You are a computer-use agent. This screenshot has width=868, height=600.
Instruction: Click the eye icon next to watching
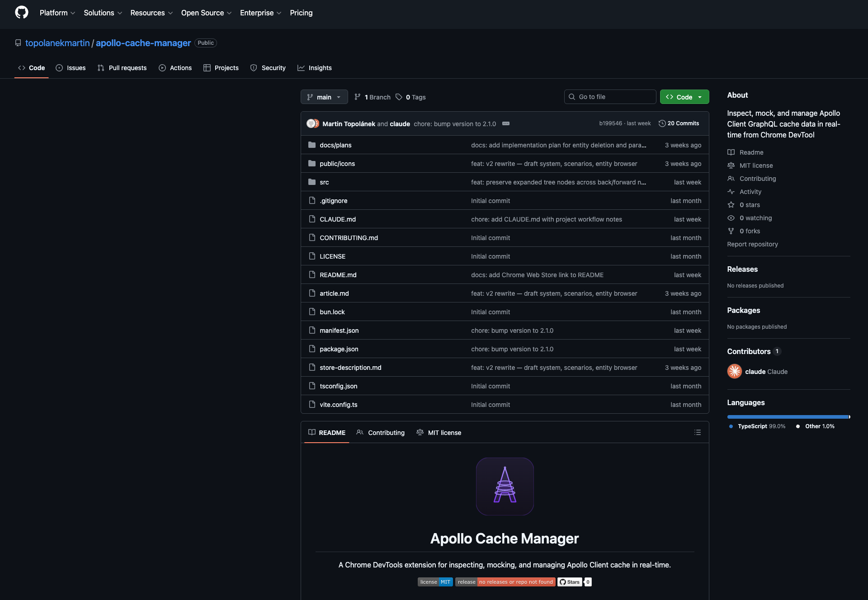731,218
